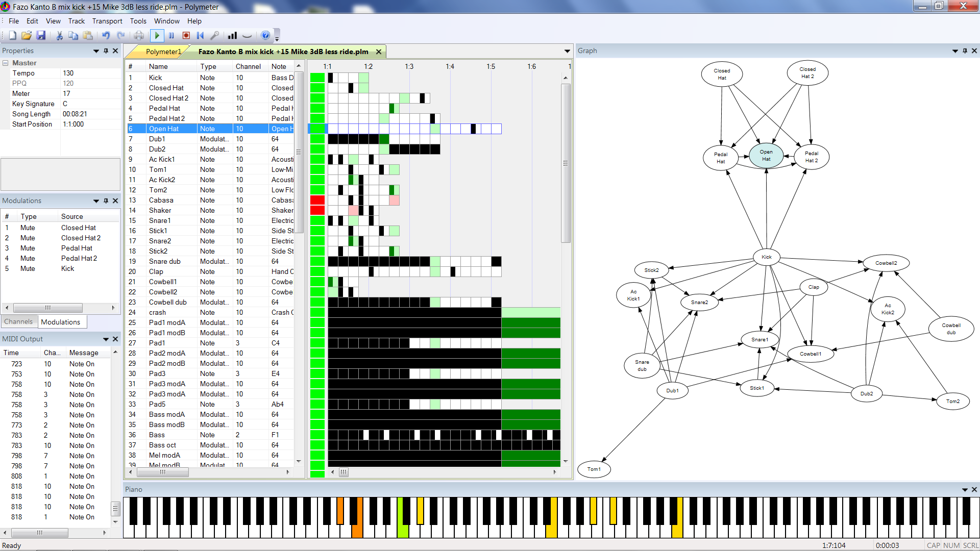
Task: Toggle mute square for Shaker track
Action: point(317,210)
